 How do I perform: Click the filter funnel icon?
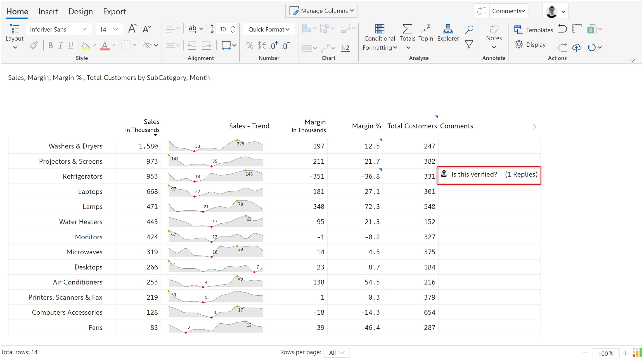point(469,44)
